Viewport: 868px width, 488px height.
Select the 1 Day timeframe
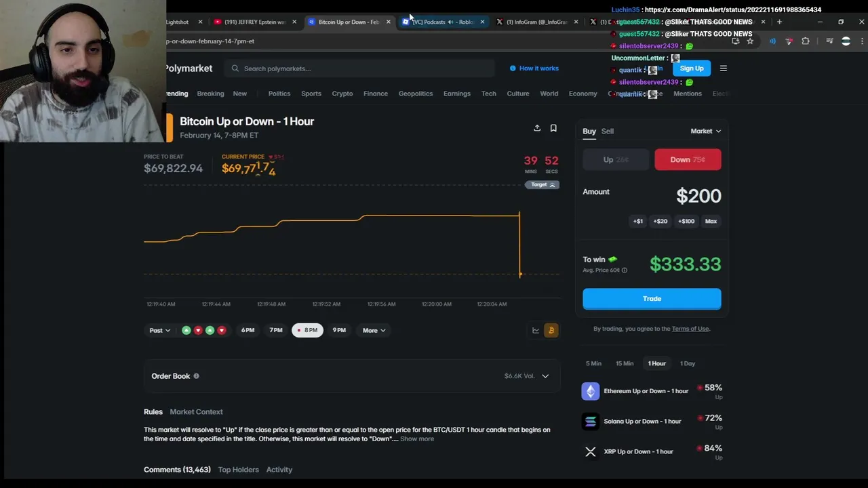pyautogui.click(x=688, y=363)
